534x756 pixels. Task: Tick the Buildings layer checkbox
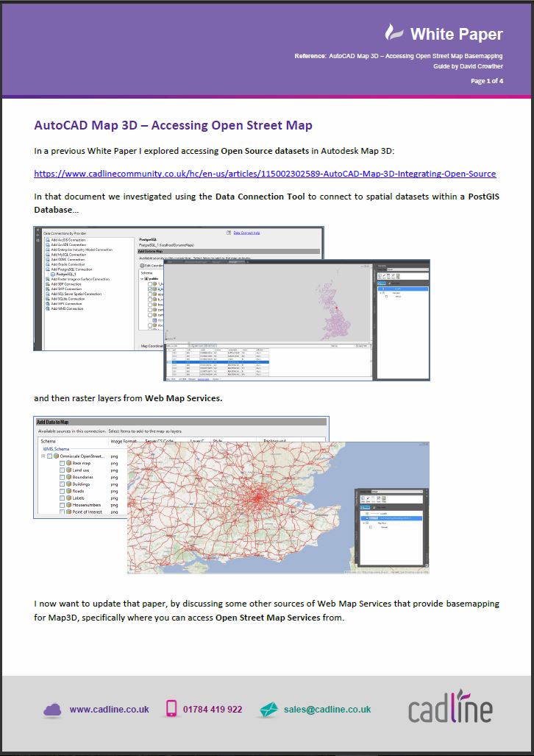pyautogui.click(x=63, y=484)
